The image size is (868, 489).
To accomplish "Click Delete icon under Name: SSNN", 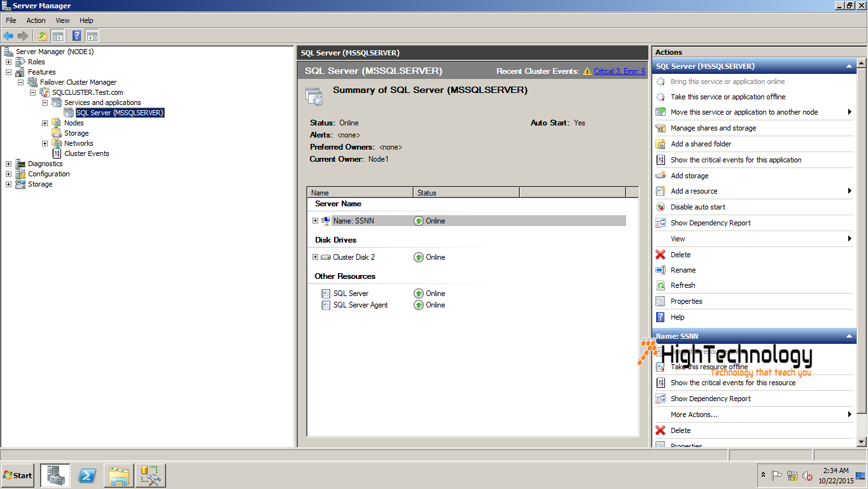I will tap(661, 430).
